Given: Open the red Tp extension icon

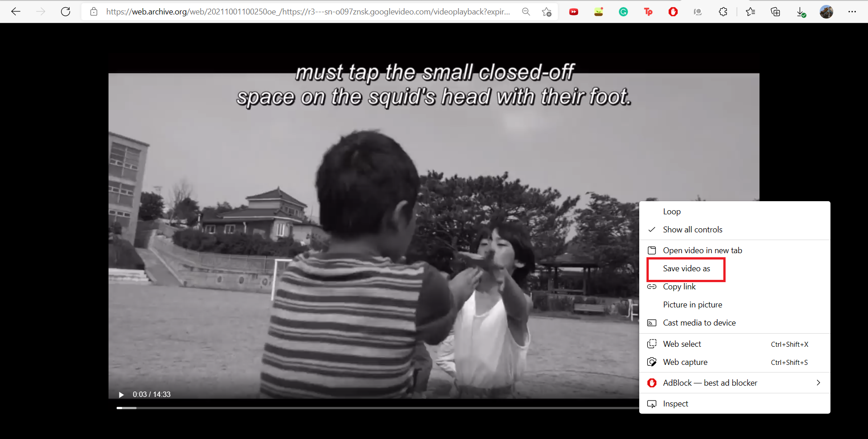Looking at the screenshot, I should pyautogui.click(x=648, y=12).
